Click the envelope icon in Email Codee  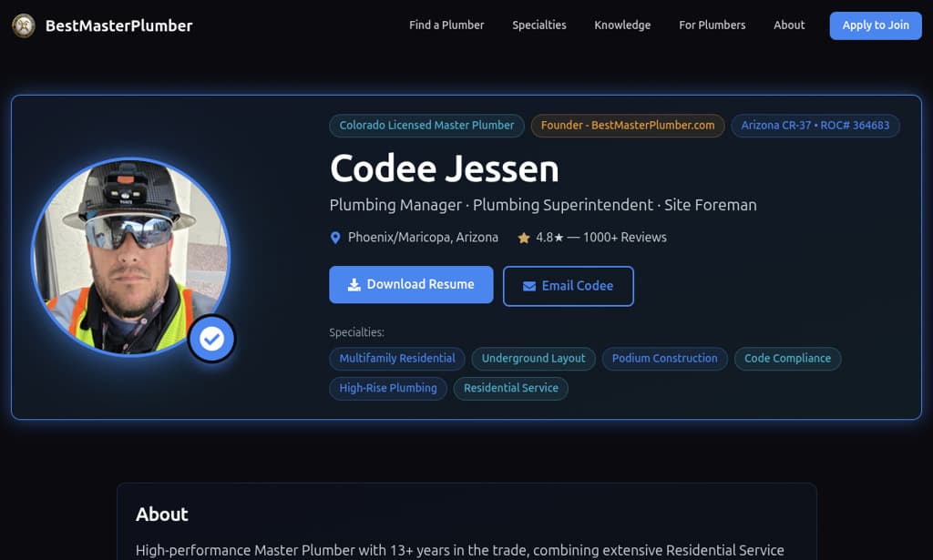click(x=529, y=287)
